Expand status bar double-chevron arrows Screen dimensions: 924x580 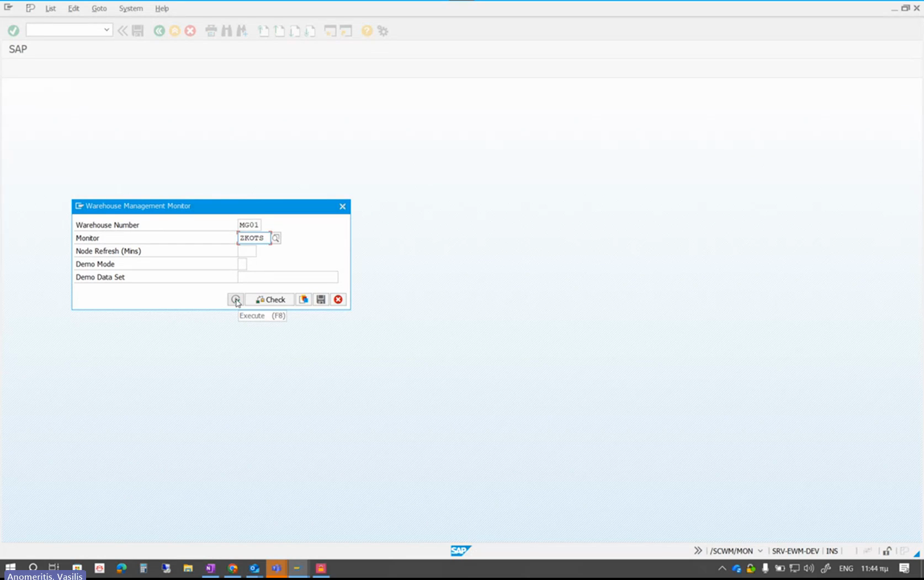(x=698, y=551)
